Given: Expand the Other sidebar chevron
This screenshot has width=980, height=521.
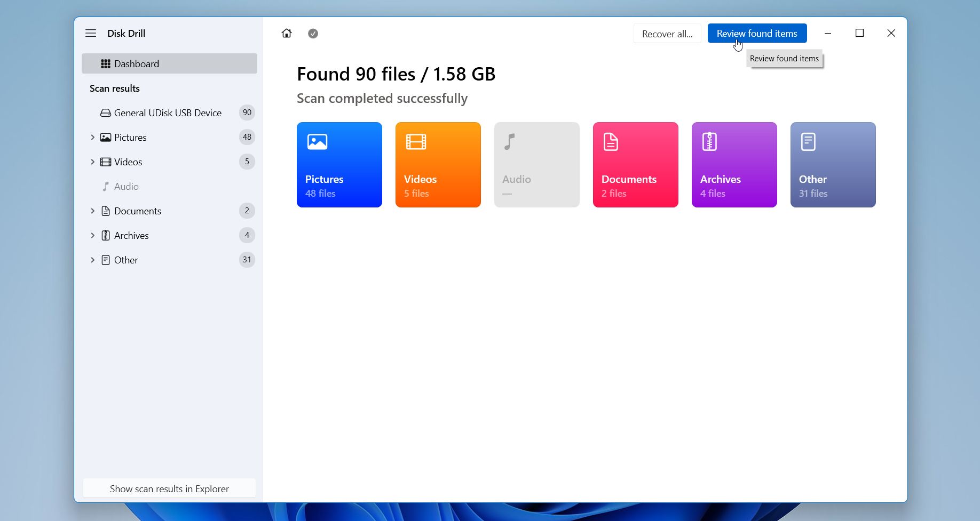Looking at the screenshot, I should pos(92,260).
